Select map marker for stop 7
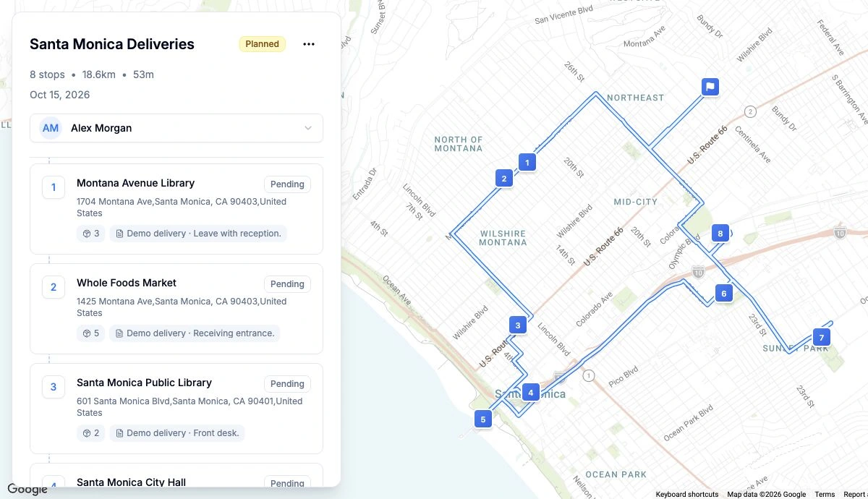The width and height of the screenshot is (868, 499). (821, 337)
